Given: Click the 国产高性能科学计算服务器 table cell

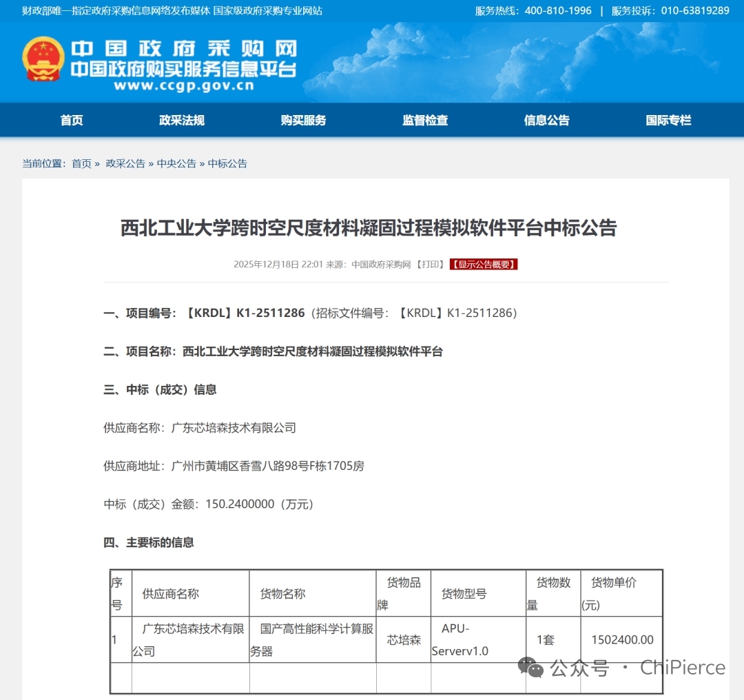Looking at the screenshot, I should [313, 640].
